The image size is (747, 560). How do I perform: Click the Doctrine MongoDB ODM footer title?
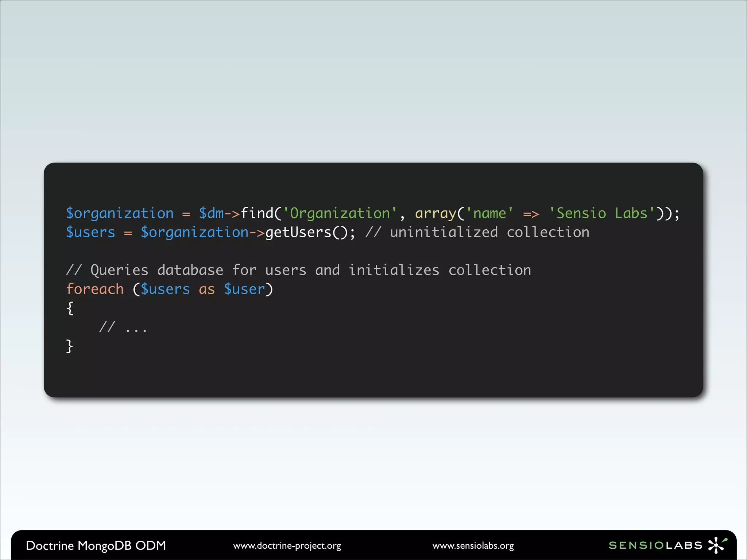point(96,545)
